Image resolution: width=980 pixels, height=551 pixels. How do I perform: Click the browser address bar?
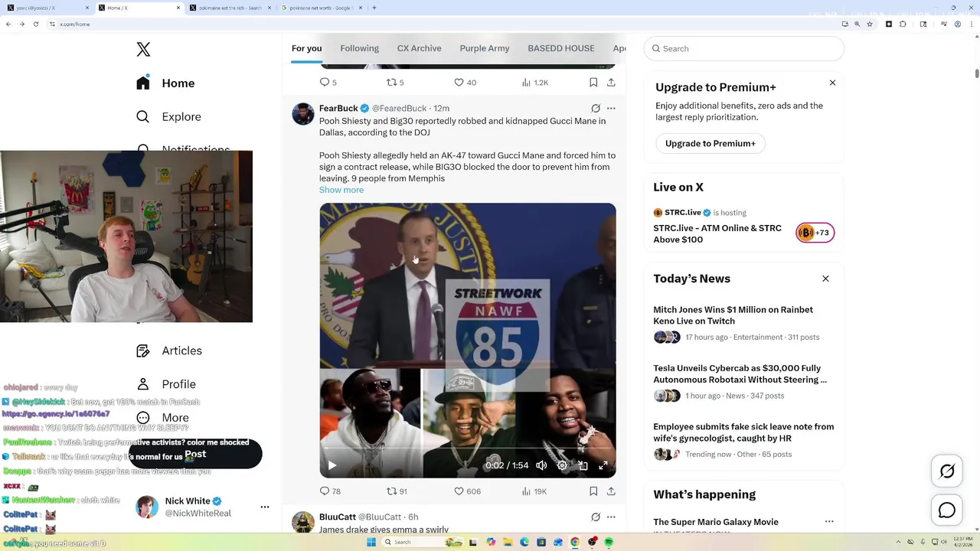point(444,24)
